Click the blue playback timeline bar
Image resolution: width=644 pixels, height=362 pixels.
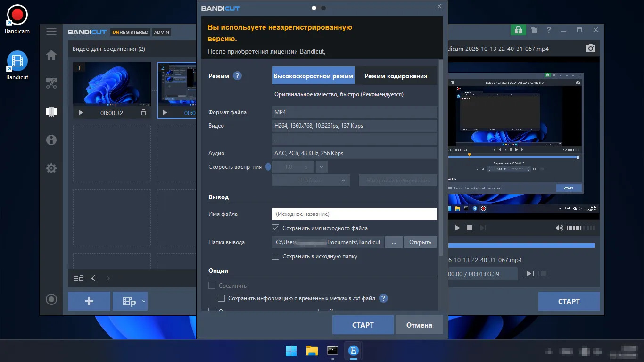521,246
